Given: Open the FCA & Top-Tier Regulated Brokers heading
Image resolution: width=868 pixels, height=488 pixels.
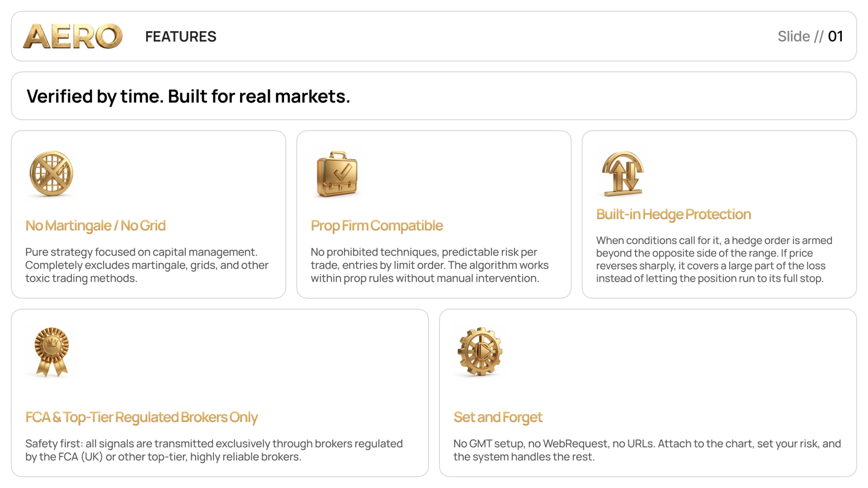Looking at the screenshot, I should 142,417.
